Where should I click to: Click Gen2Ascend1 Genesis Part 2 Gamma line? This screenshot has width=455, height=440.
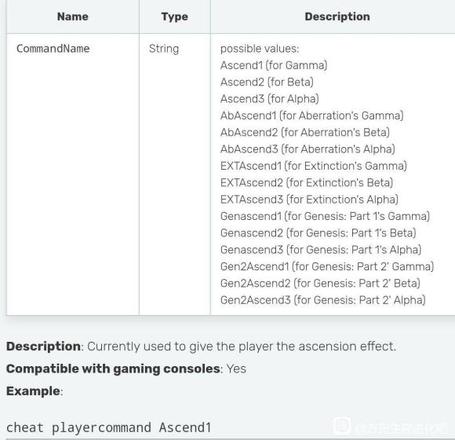(327, 266)
